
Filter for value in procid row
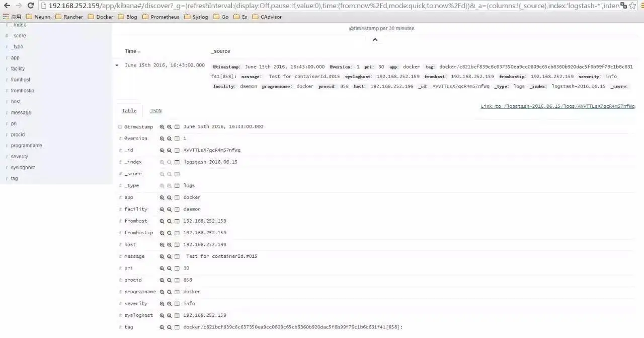[x=162, y=280]
